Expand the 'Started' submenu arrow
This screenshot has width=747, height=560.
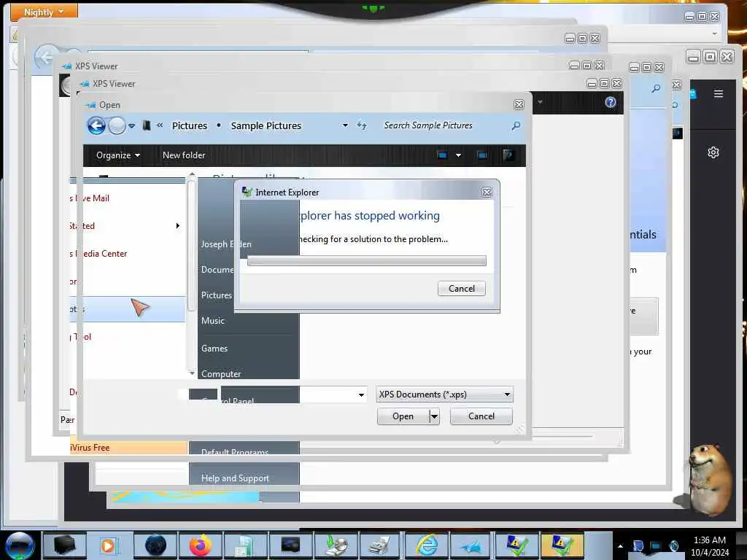(x=178, y=226)
